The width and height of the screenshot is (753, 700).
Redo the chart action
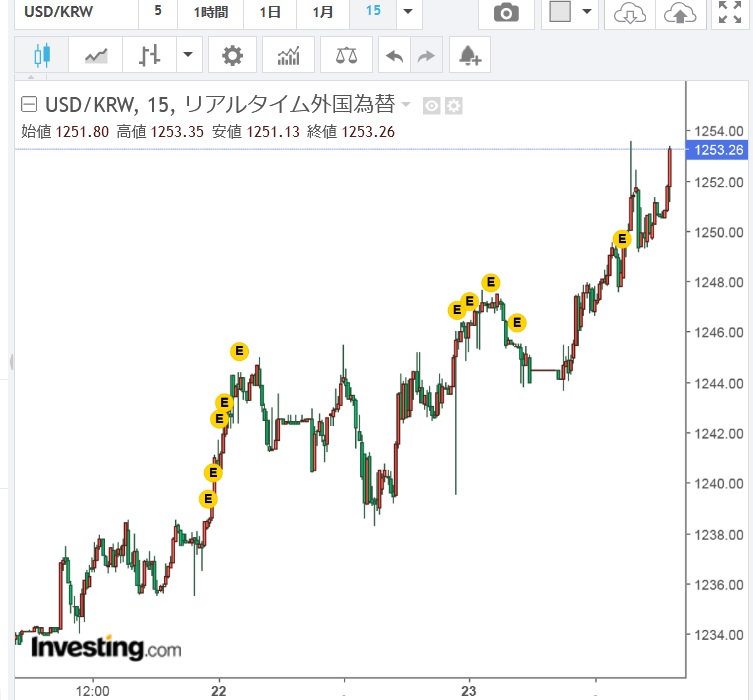[x=427, y=57]
